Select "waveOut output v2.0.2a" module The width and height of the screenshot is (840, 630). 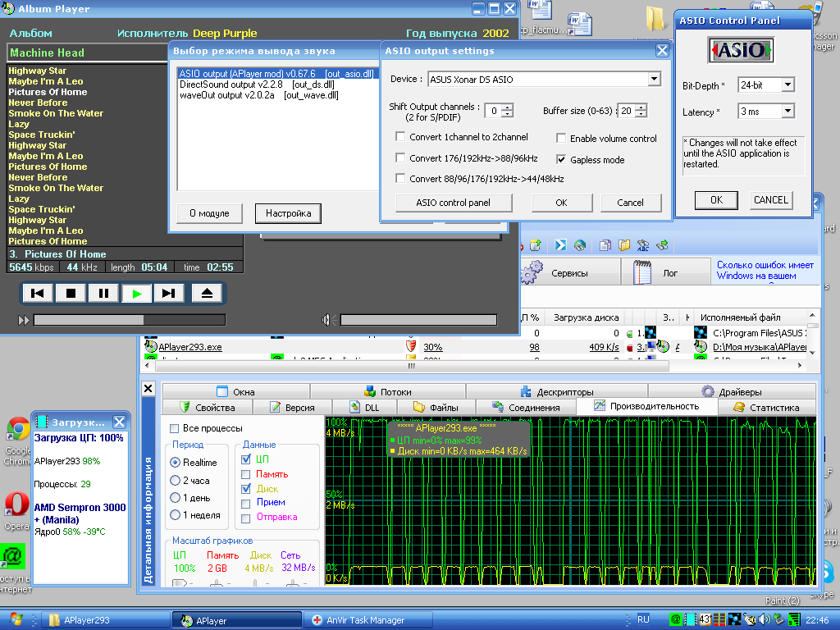[x=259, y=95]
